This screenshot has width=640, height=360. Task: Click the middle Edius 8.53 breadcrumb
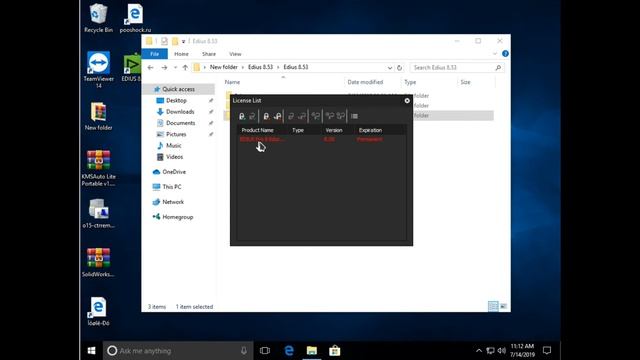coord(260,67)
